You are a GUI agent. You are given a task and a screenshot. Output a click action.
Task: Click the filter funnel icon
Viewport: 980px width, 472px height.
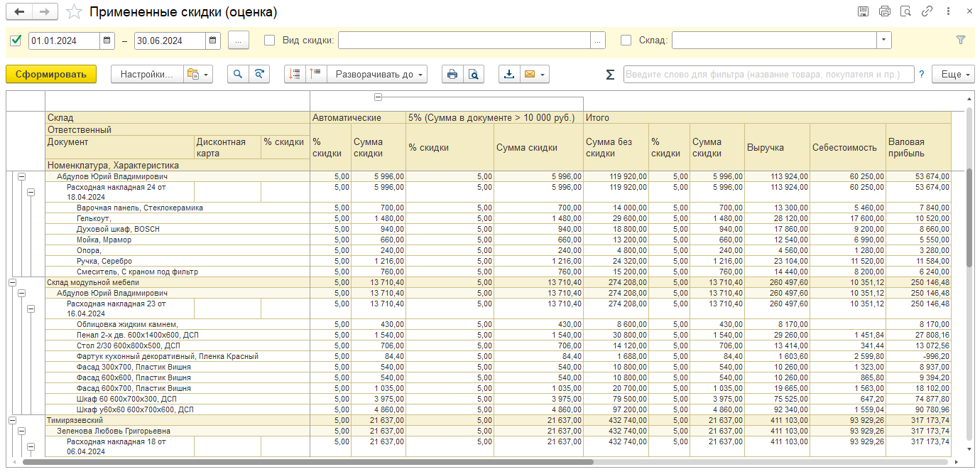pos(961,41)
